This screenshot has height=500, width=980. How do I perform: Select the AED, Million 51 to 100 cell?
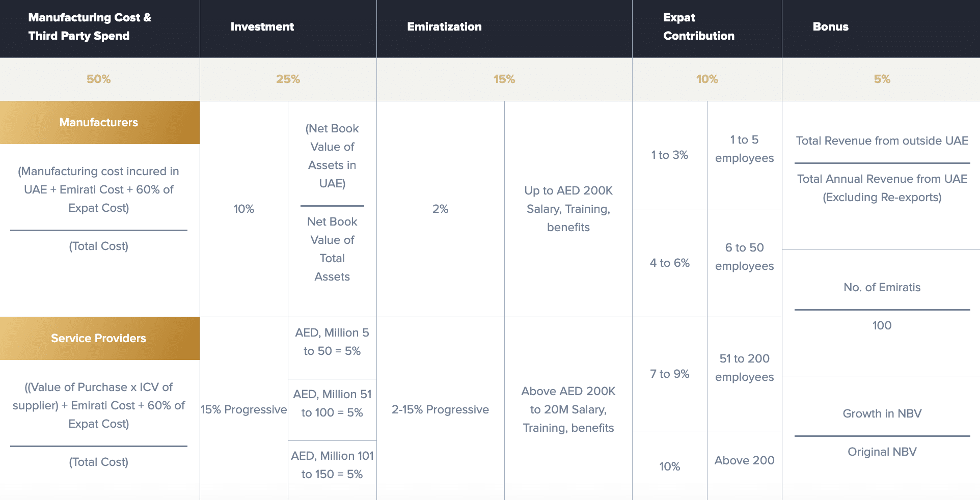click(x=332, y=403)
